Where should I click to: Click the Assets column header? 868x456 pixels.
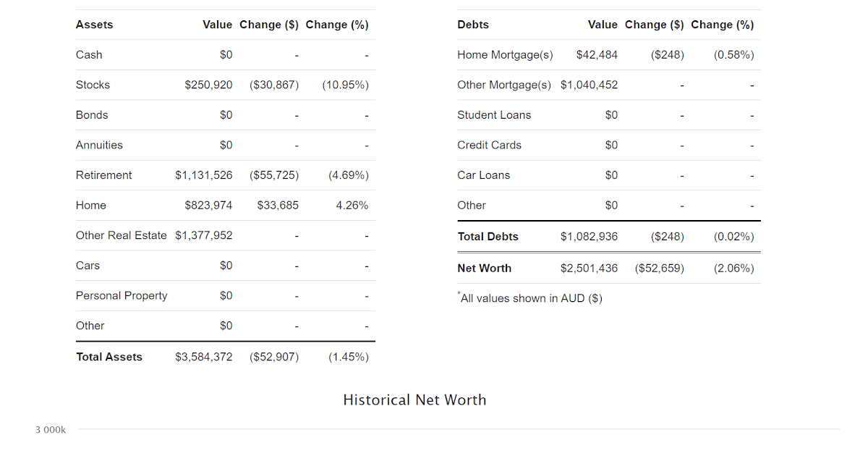(x=95, y=25)
